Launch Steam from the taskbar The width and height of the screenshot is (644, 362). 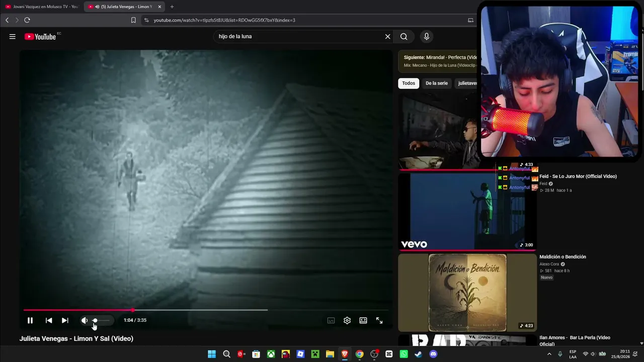coord(419,354)
